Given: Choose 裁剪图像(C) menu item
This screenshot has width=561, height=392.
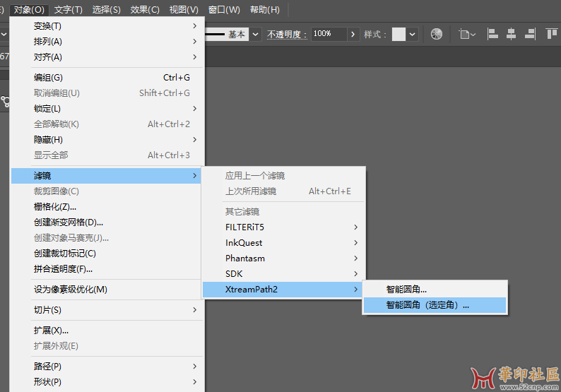Looking at the screenshot, I should point(106,191).
